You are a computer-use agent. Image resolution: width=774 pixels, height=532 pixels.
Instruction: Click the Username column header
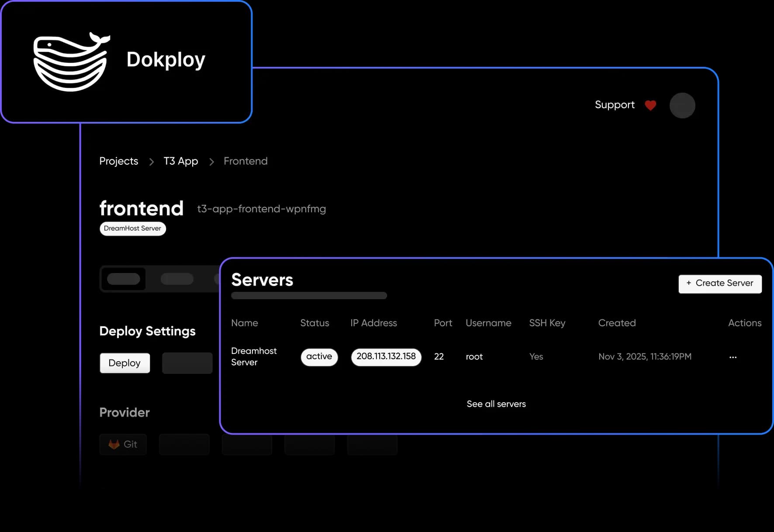(x=488, y=323)
